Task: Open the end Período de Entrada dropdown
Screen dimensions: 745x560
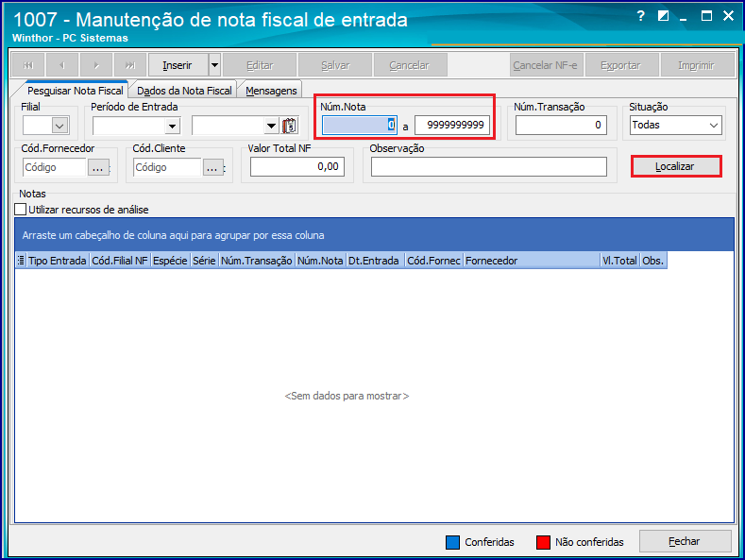Action: 271,126
